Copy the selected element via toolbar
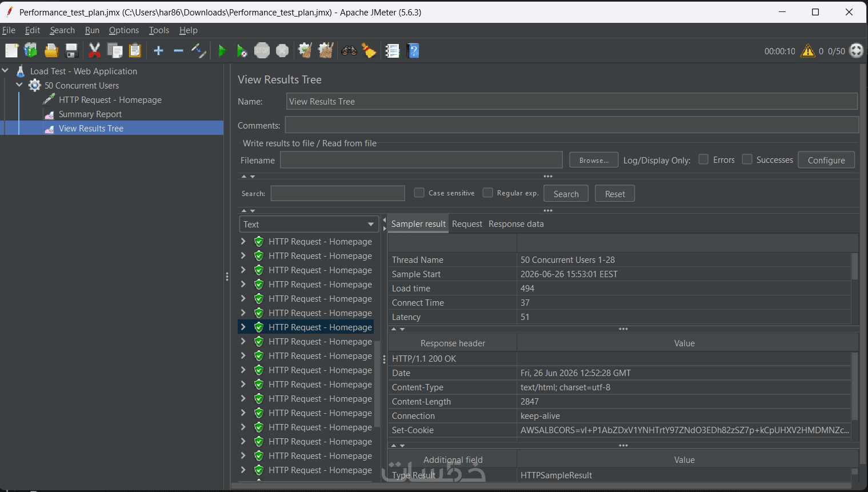 point(115,51)
